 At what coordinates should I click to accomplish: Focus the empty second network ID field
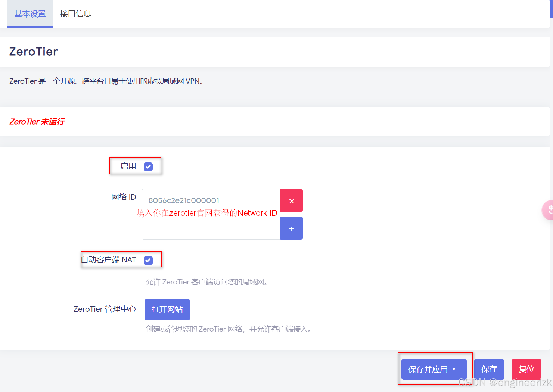[x=211, y=228]
